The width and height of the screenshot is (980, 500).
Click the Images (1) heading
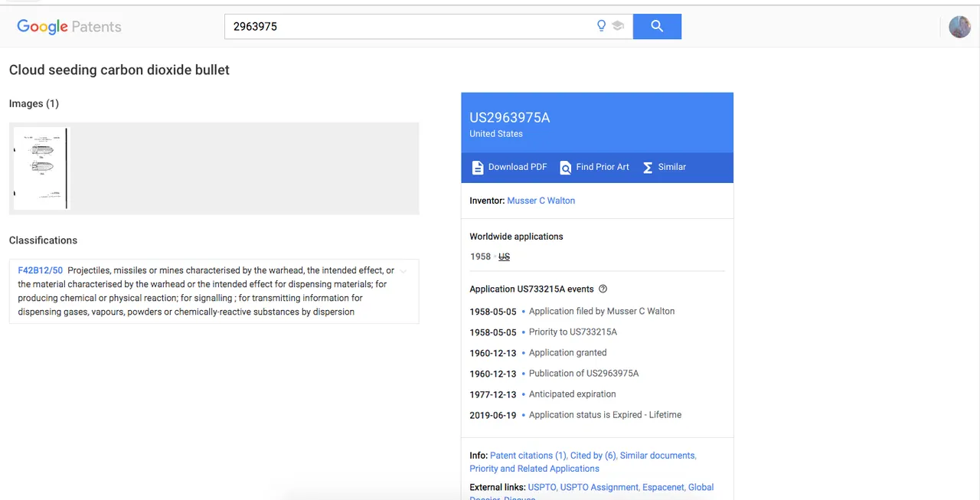[34, 103]
